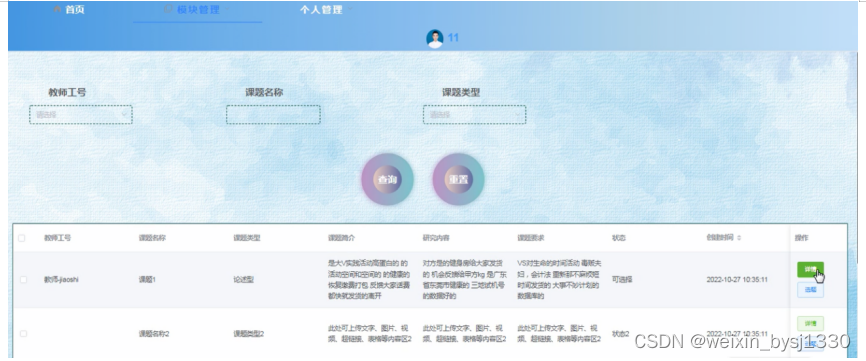Click the 教师工号 column header
The image size is (866, 361).
[57, 238]
